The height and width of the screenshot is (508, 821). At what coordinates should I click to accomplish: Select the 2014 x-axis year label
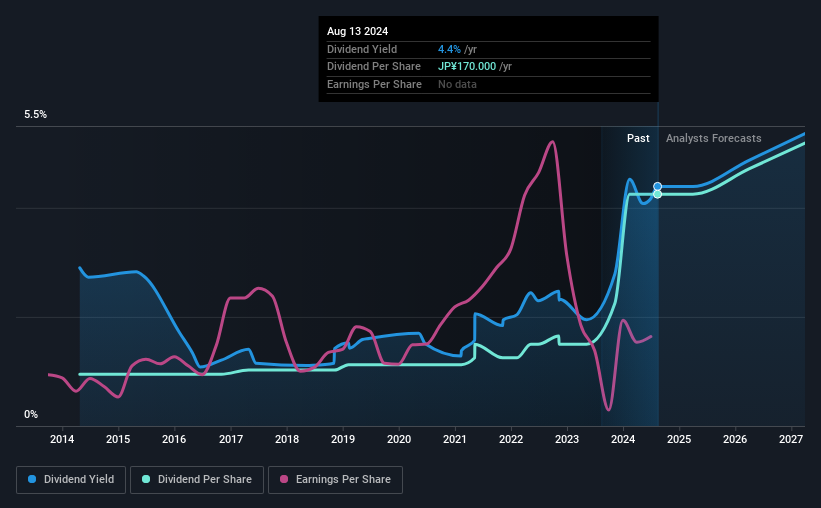(x=62, y=439)
